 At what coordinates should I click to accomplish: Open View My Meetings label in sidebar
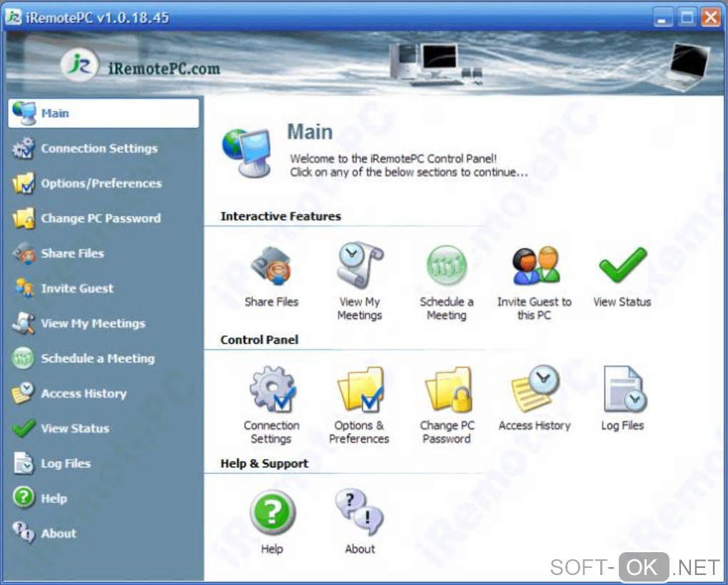93,323
